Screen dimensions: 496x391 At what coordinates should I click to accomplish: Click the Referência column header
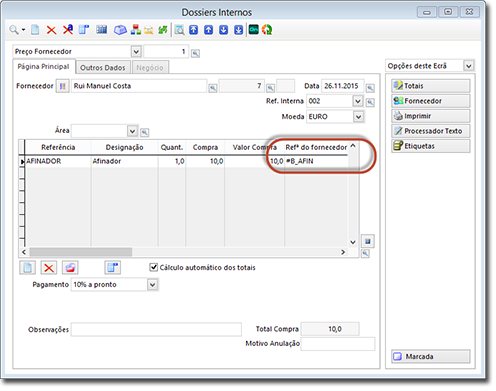pos(58,147)
